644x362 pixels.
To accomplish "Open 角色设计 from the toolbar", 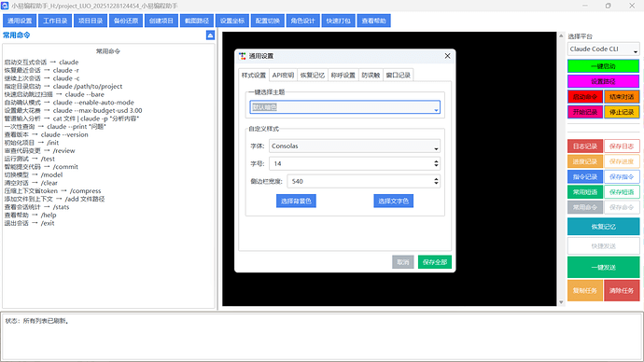I will (x=302, y=21).
